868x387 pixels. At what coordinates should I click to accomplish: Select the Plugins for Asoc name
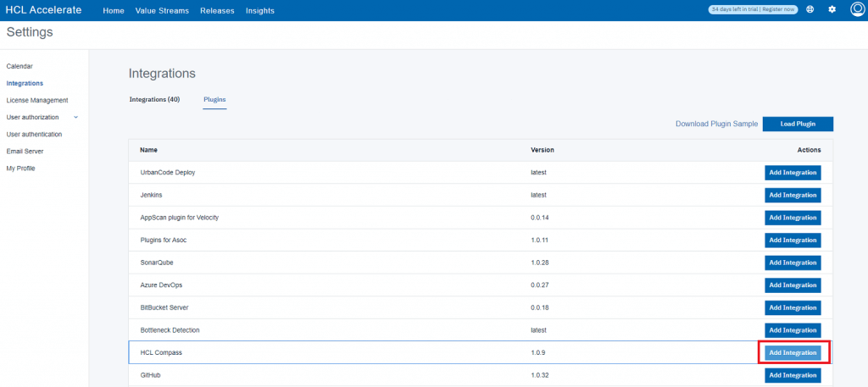click(165, 240)
